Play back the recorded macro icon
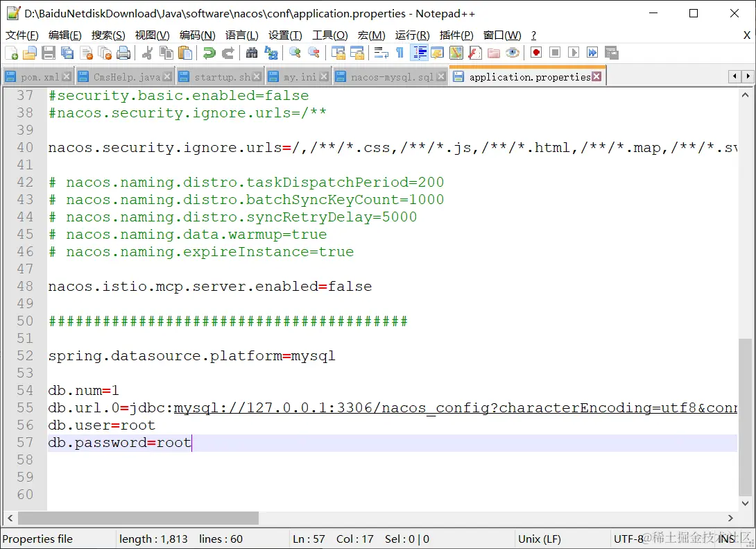Image resolution: width=756 pixels, height=549 pixels. 574,53
